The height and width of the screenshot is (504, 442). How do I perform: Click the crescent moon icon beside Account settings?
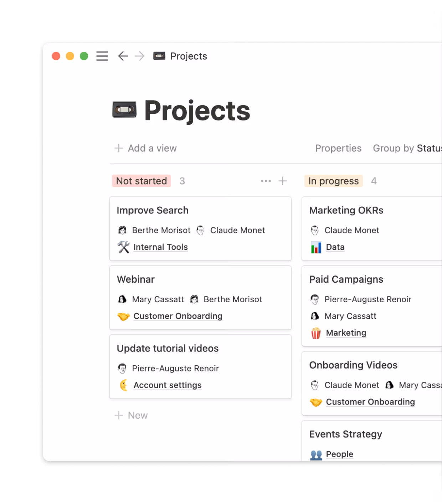pos(123,385)
